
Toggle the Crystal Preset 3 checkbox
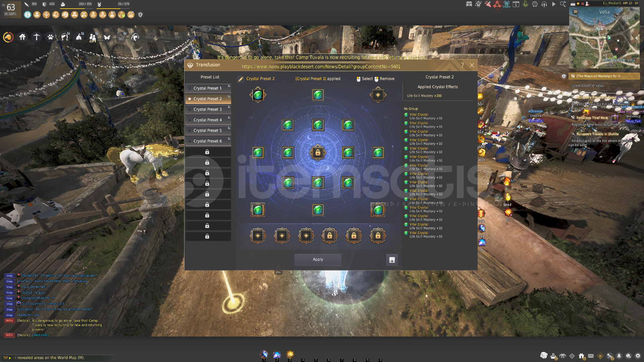click(190, 110)
